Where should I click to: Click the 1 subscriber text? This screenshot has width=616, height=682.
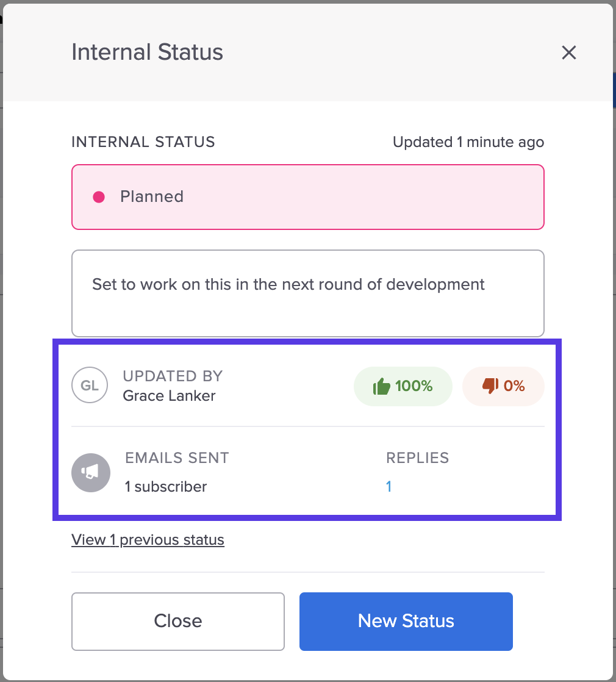[x=166, y=487]
